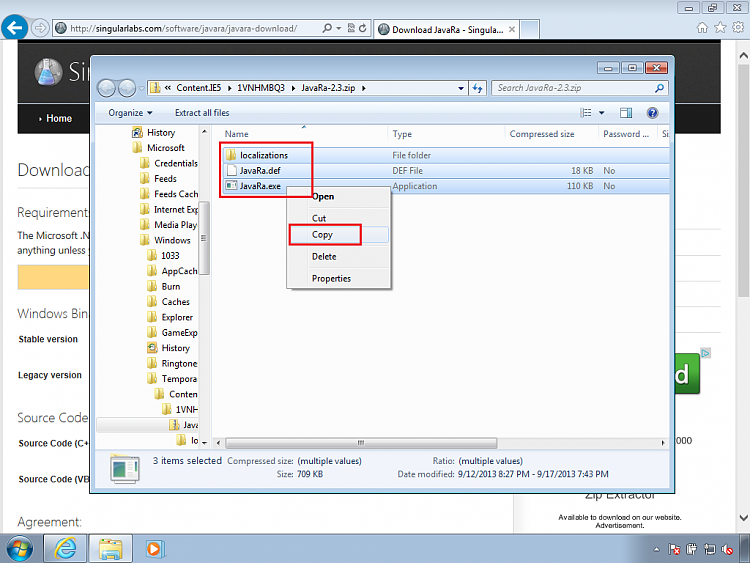The height and width of the screenshot is (563, 750).
Task: Select the Microsoft folder in navigation tree
Action: click(x=159, y=148)
